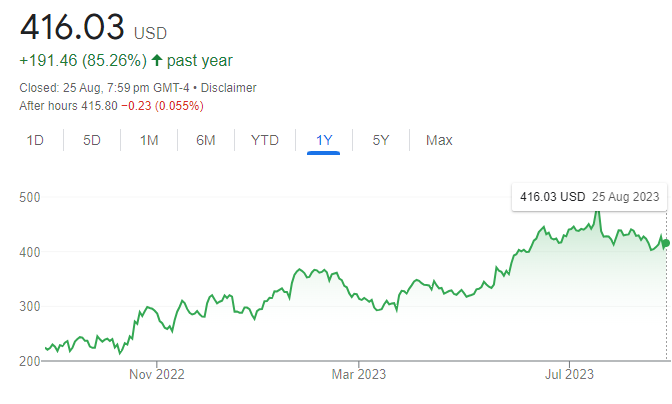Choose the 1M chart range
The height and width of the screenshot is (404, 672).
(x=149, y=140)
